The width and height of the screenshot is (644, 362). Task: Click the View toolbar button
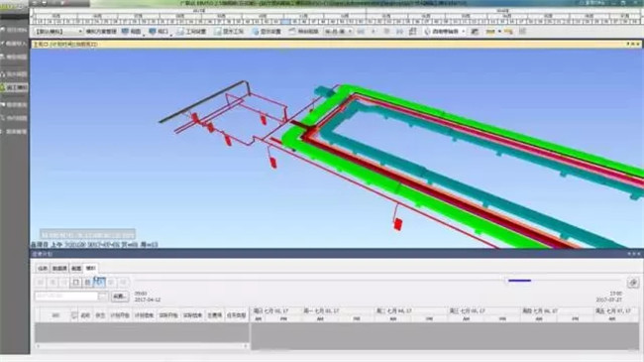pyautogui.click(x=132, y=32)
